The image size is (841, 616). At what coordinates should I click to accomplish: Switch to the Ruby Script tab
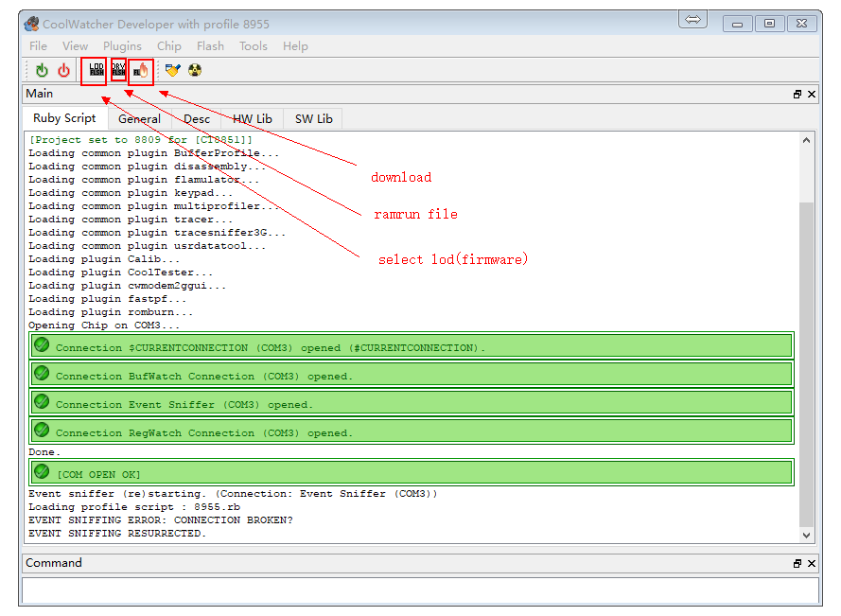click(x=65, y=118)
